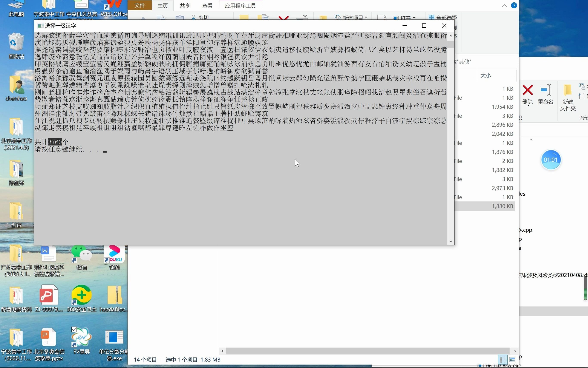Viewport: 588px width, 368px height.
Task: Open the haodaBloc zip archive icon
Action: click(114, 299)
